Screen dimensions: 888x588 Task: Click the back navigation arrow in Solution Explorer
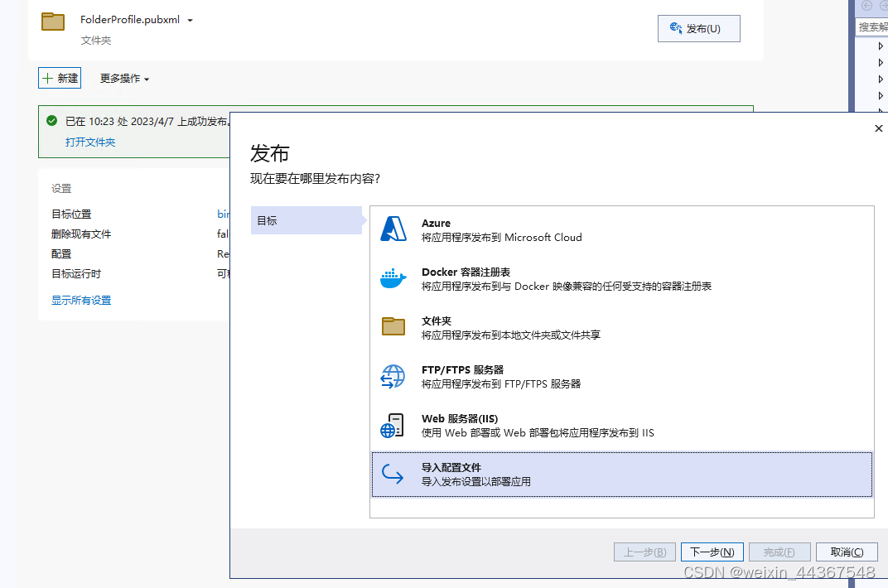click(x=866, y=6)
